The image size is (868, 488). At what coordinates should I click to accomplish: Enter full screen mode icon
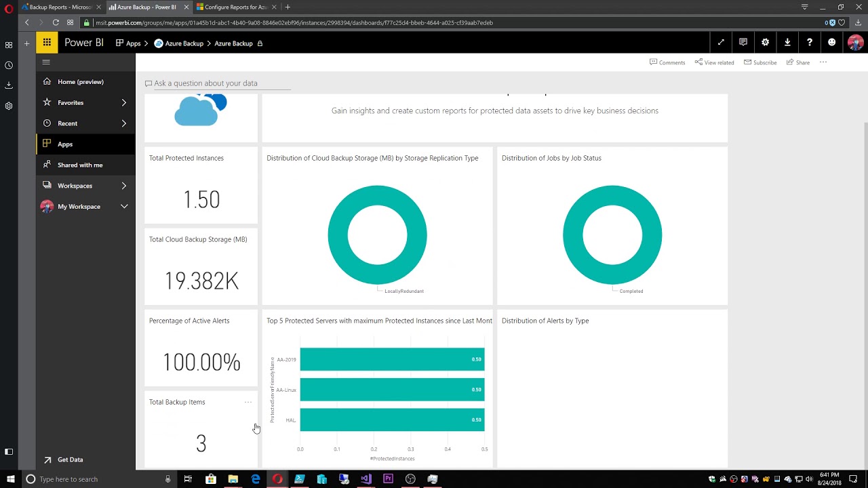pyautogui.click(x=721, y=43)
